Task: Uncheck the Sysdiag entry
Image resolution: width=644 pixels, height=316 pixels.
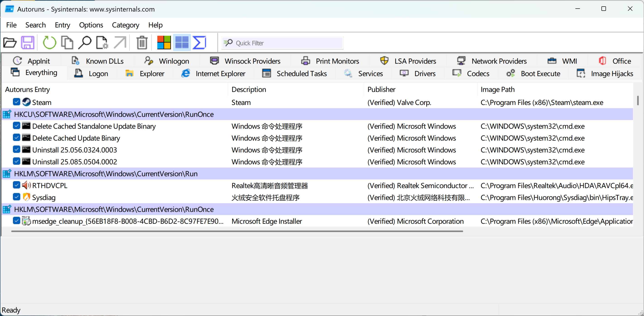Action: click(17, 197)
